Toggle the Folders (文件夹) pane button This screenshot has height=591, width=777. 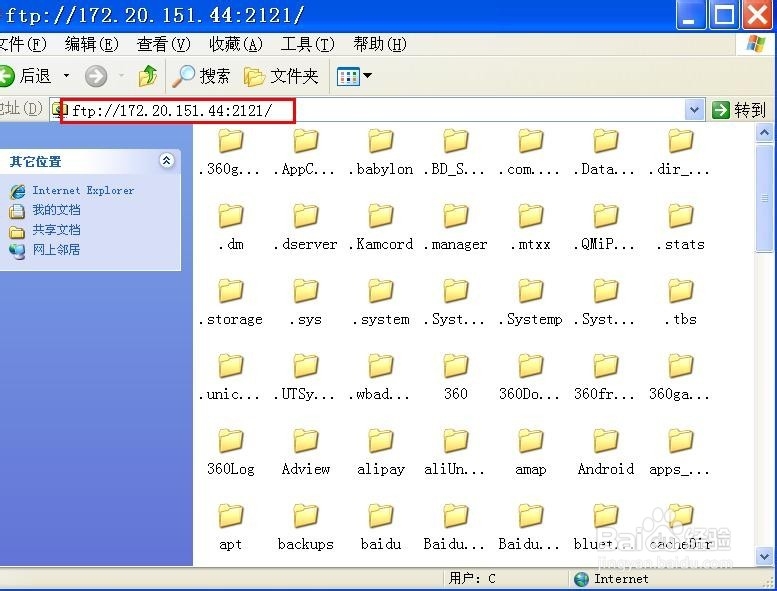point(281,76)
